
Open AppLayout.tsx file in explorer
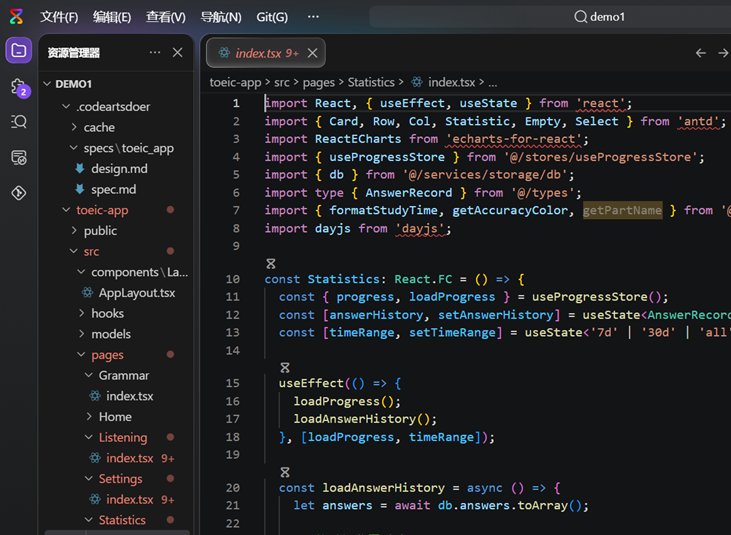136,292
